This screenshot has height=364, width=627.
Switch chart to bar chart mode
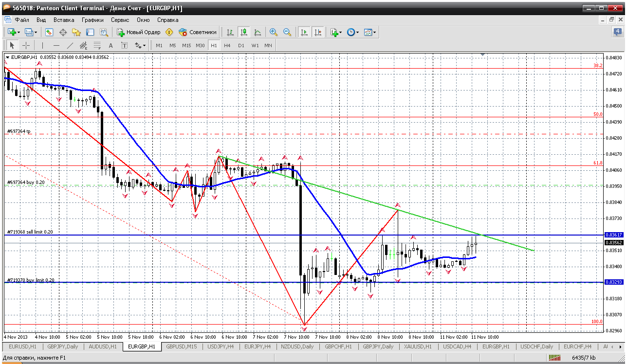[x=230, y=32]
